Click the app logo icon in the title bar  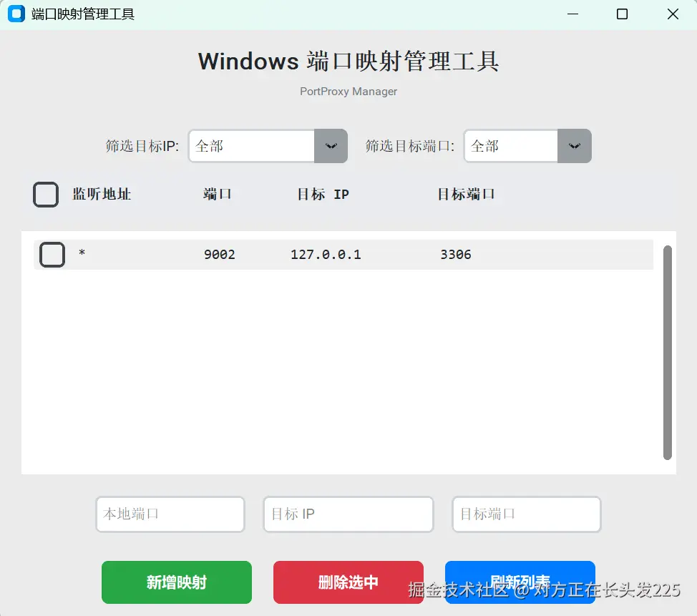[16, 14]
